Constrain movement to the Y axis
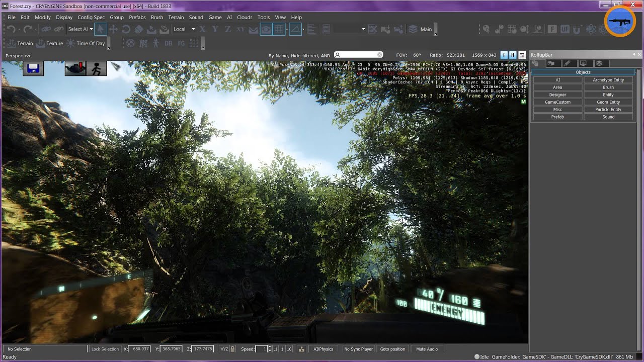 [215, 29]
